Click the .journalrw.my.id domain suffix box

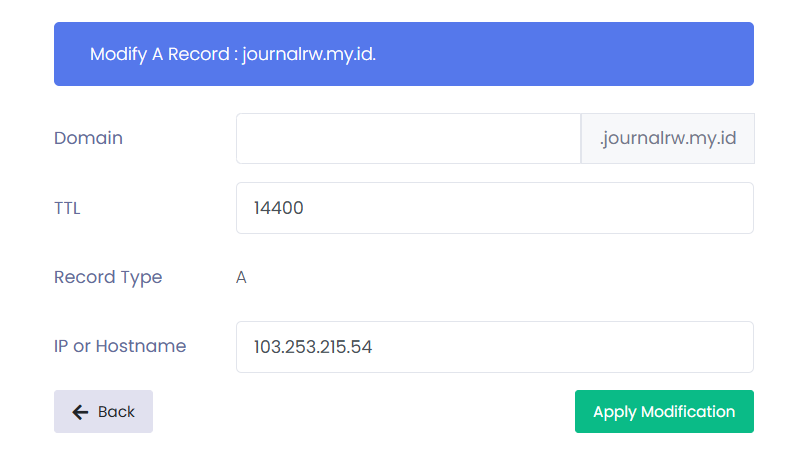point(667,138)
